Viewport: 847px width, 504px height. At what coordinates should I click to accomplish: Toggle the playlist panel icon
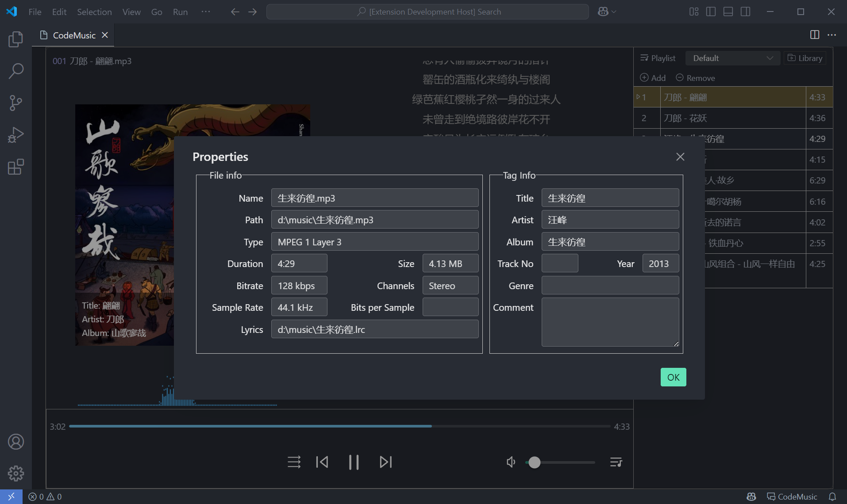(x=616, y=462)
